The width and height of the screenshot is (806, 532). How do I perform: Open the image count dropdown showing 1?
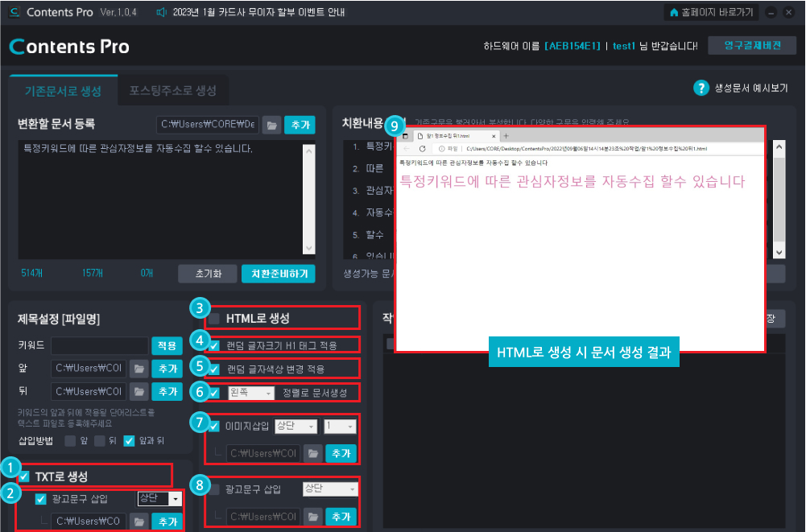[339, 426]
